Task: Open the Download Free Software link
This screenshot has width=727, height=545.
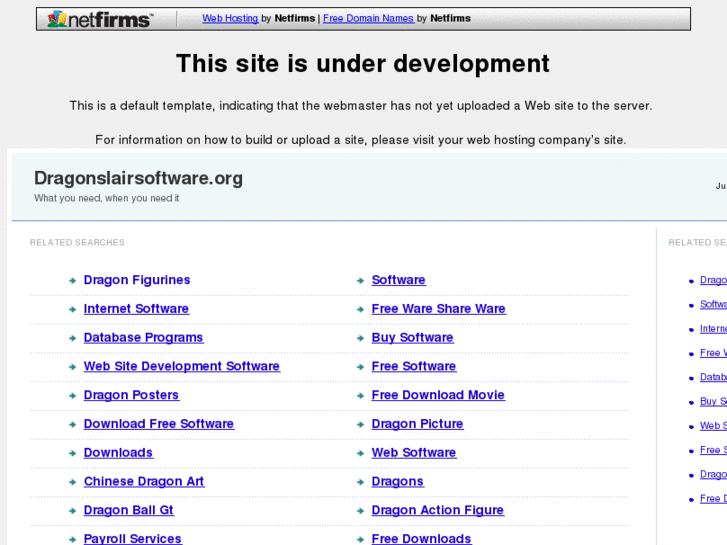Action: [x=159, y=424]
